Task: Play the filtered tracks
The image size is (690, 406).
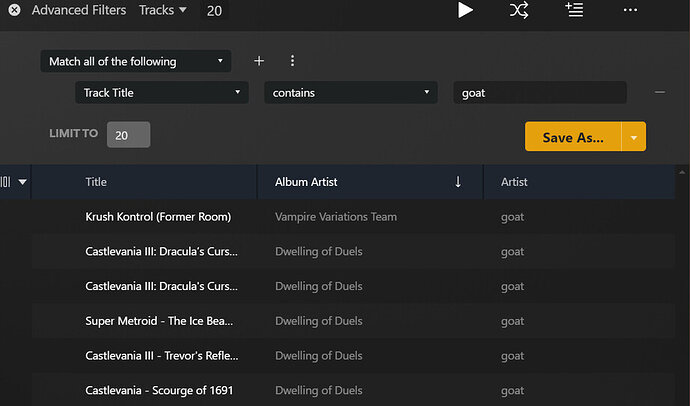Action: click(x=465, y=10)
